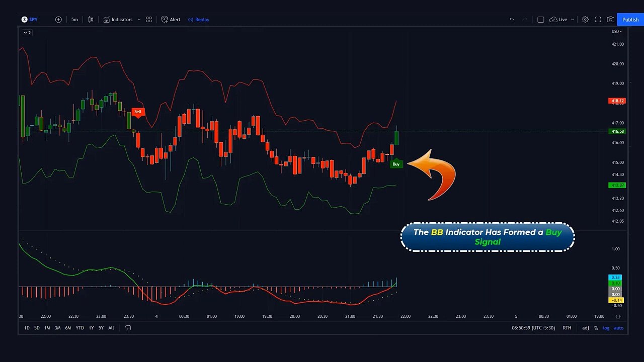This screenshot has width=644, height=362.
Task: Select the 6M date range
Action: [68, 328]
